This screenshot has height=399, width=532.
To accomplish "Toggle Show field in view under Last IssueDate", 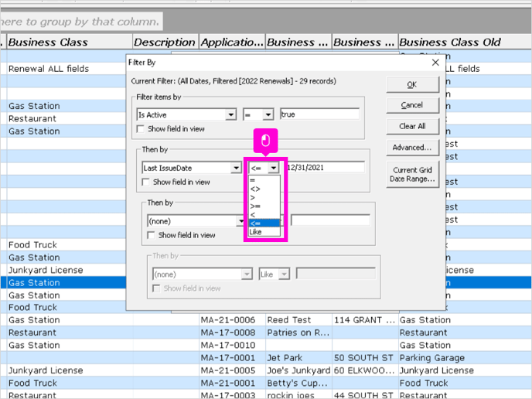I will point(145,182).
